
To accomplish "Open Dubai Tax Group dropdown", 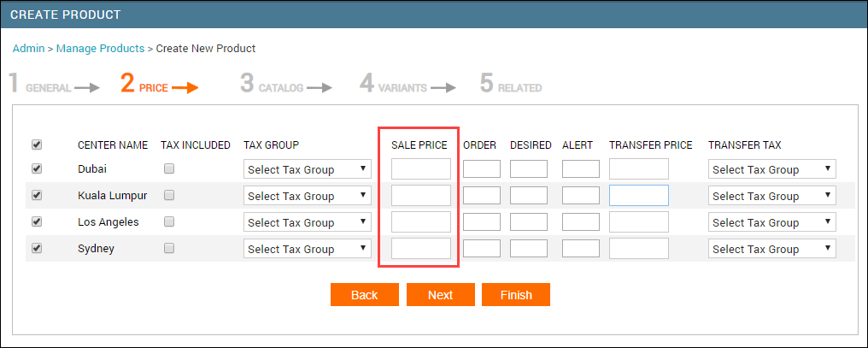I will point(308,169).
